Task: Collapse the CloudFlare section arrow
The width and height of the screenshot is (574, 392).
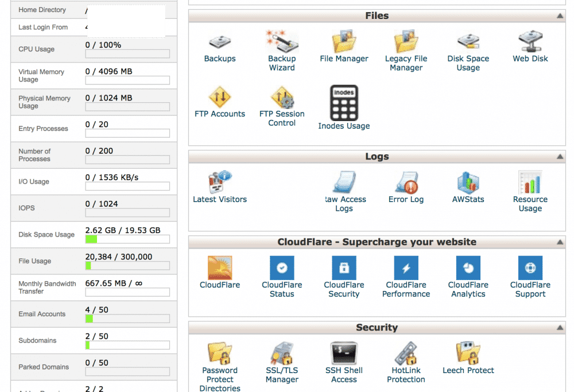Action: coord(560,242)
